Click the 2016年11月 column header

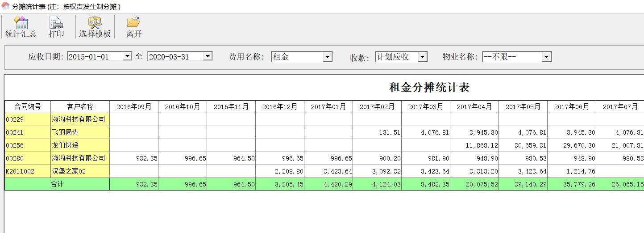pyautogui.click(x=231, y=106)
